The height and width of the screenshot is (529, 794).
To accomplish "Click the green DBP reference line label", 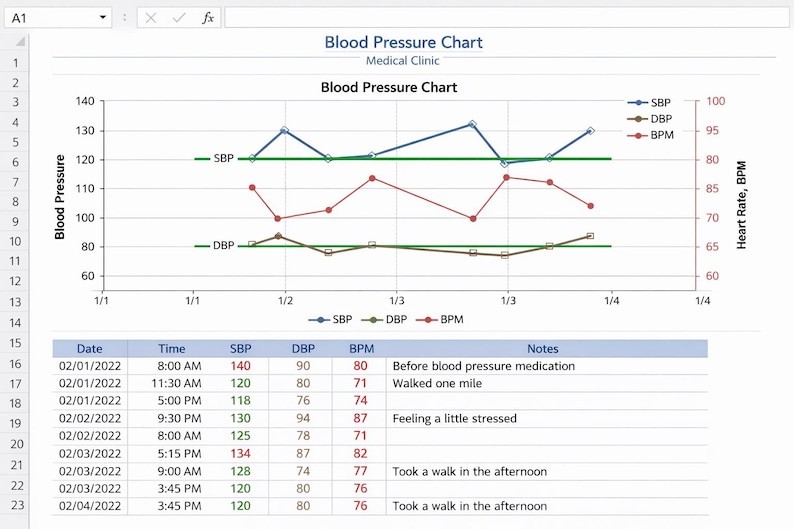I will tap(223, 246).
